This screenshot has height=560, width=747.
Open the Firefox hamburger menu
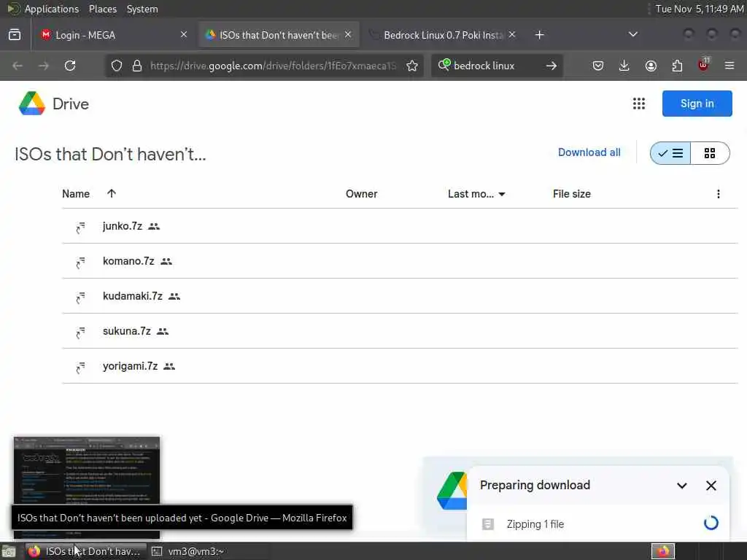[729, 66]
